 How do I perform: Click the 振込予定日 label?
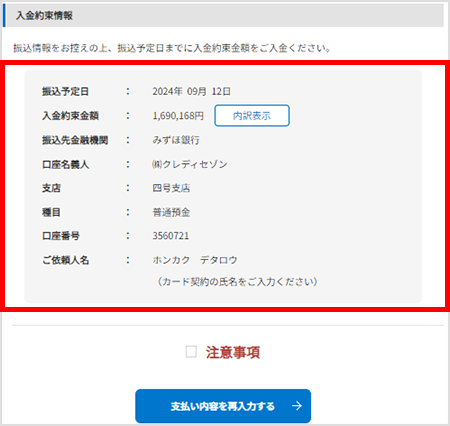65,91
